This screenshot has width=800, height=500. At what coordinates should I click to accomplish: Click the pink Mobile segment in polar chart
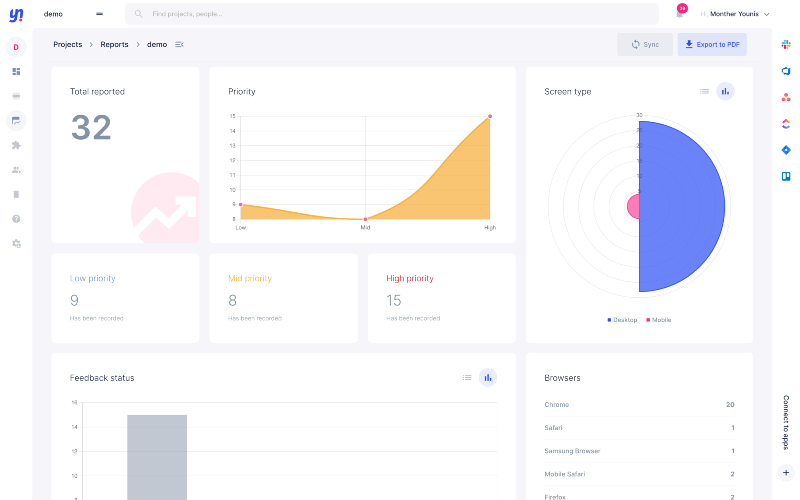[x=633, y=207]
